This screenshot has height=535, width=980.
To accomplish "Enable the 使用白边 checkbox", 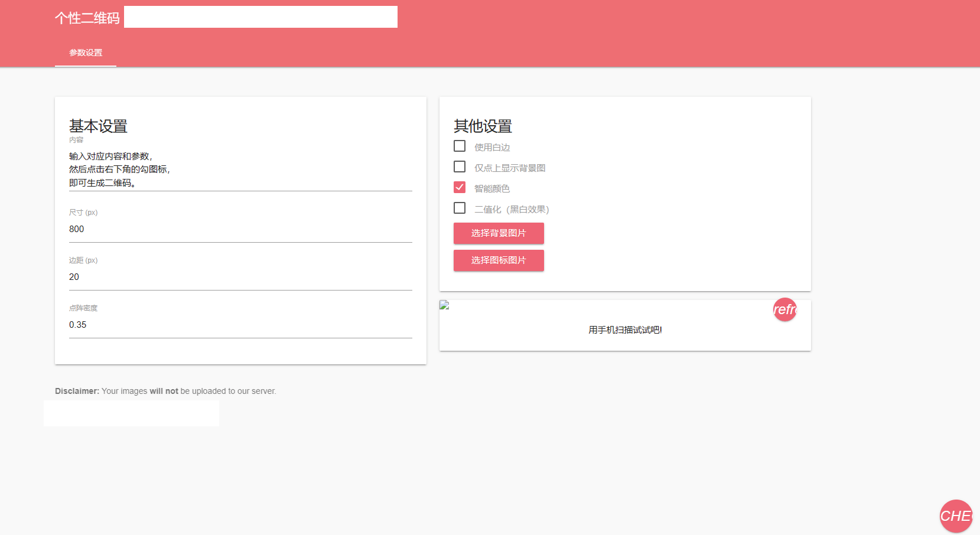I will tap(460, 146).
